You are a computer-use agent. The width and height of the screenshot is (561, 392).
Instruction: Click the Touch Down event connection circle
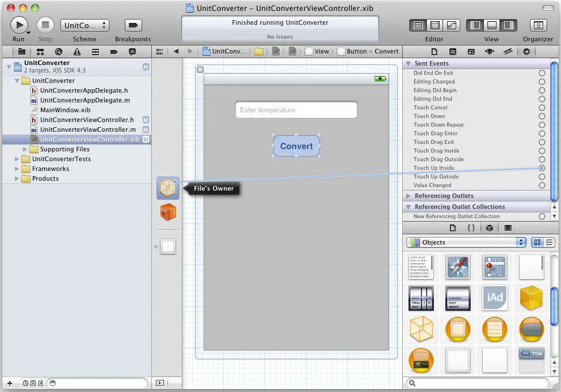click(x=541, y=116)
